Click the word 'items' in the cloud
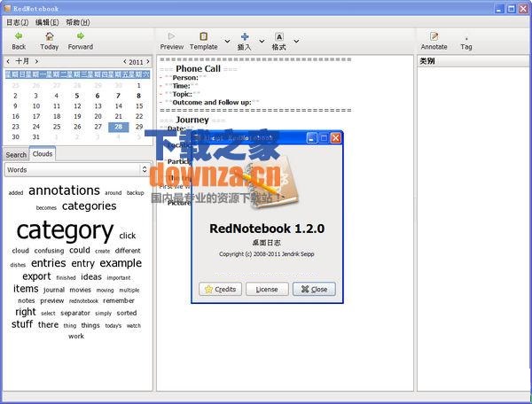The image size is (532, 404). (26, 289)
